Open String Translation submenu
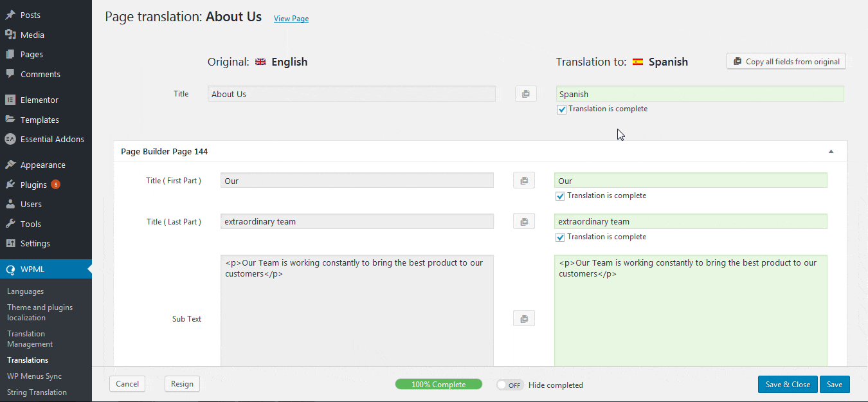Image resolution: width=868 pixels, height=402 pixels. (x=37, y=392)
